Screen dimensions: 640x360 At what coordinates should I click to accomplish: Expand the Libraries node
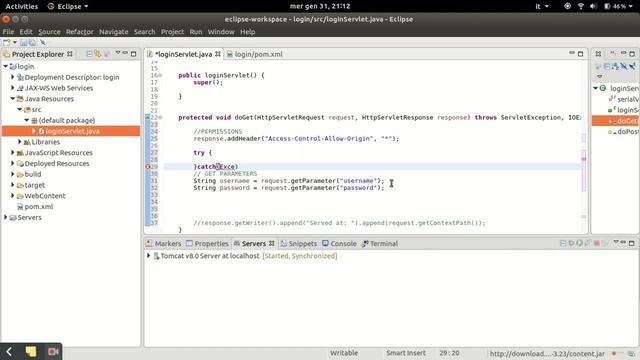[x=20, y=142]
